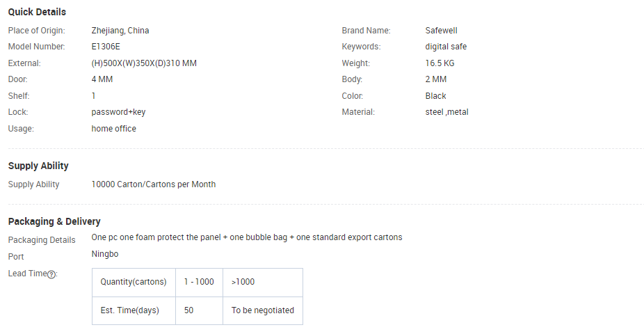Click the steel ,metal material value
The image size is (644, 332).
pos(447,112)
